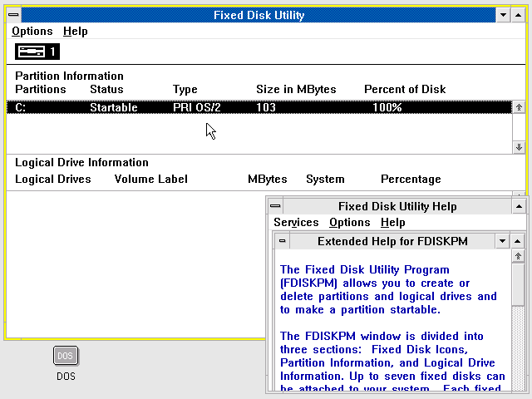Viewport: 532px width, 399px height.
Task: Maximize the Extended Help for FDISKPM pane
Action: (x=517, y=241)
